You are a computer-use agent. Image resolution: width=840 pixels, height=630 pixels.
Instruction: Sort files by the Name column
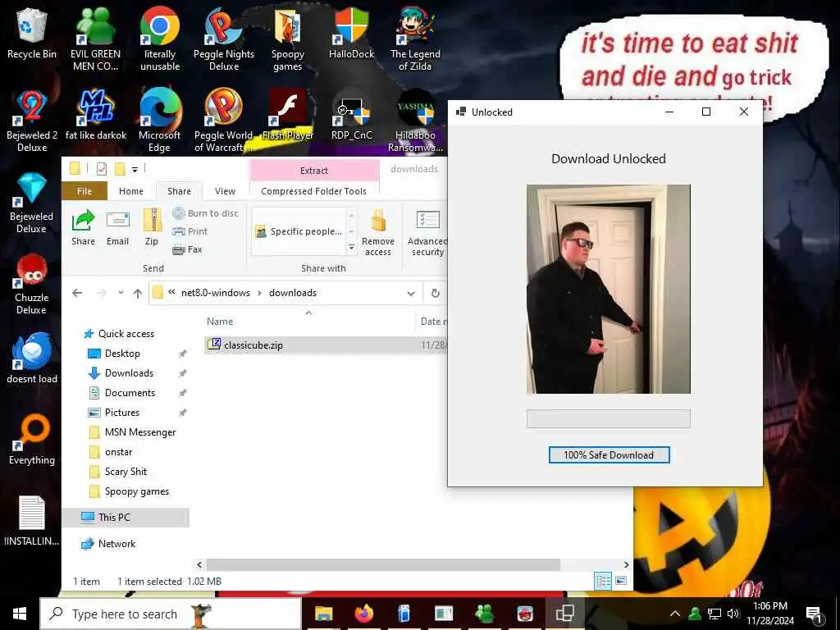coord(220,322)
